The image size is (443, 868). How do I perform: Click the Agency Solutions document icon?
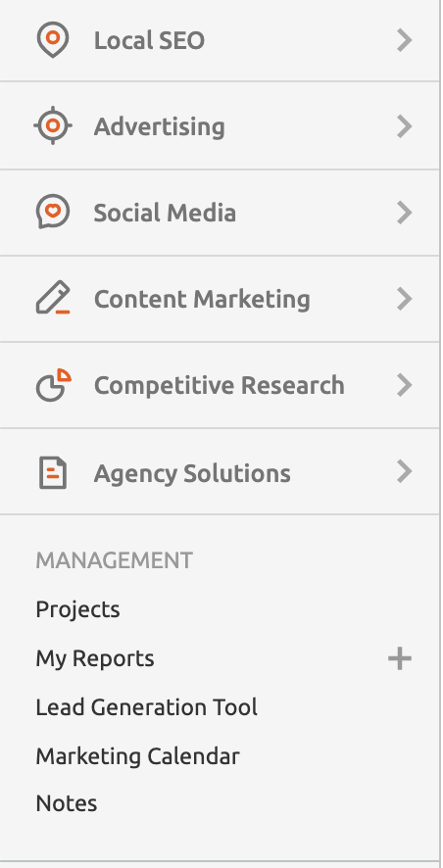[53, 473]
